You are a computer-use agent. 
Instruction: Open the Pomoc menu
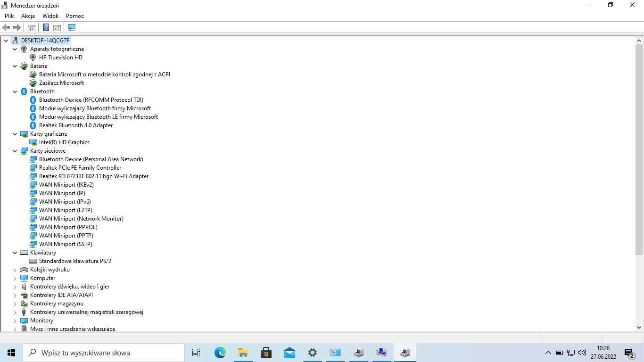tap(75, 16)
